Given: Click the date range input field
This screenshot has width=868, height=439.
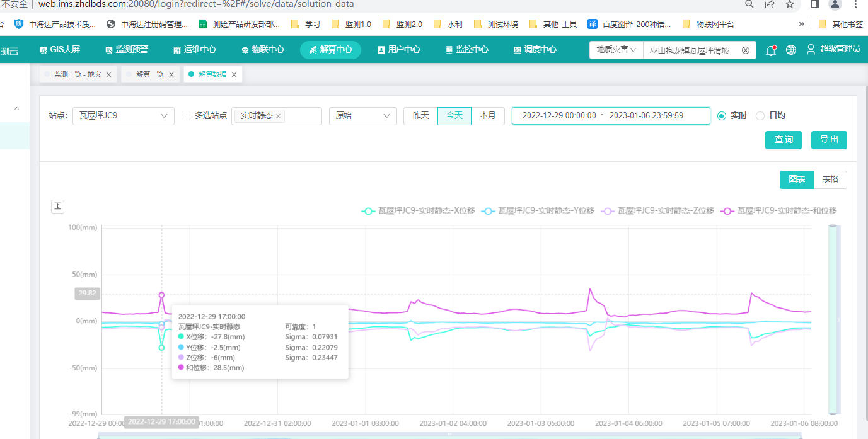Looking at the screenshot, I should coord(610,116).
